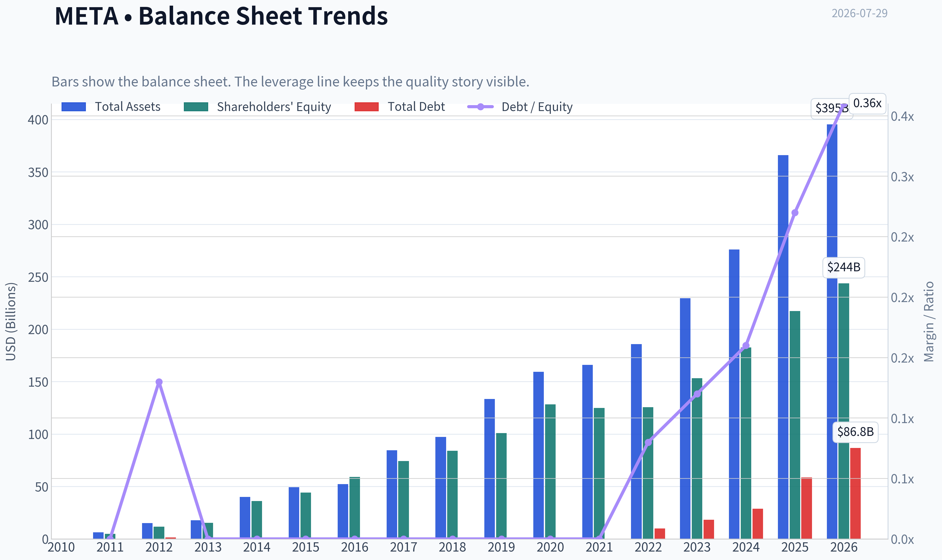Viewport: 942px width, 560px height.
Task: Click the 2025 Total Assets blue bar
Action: point(783,347)
